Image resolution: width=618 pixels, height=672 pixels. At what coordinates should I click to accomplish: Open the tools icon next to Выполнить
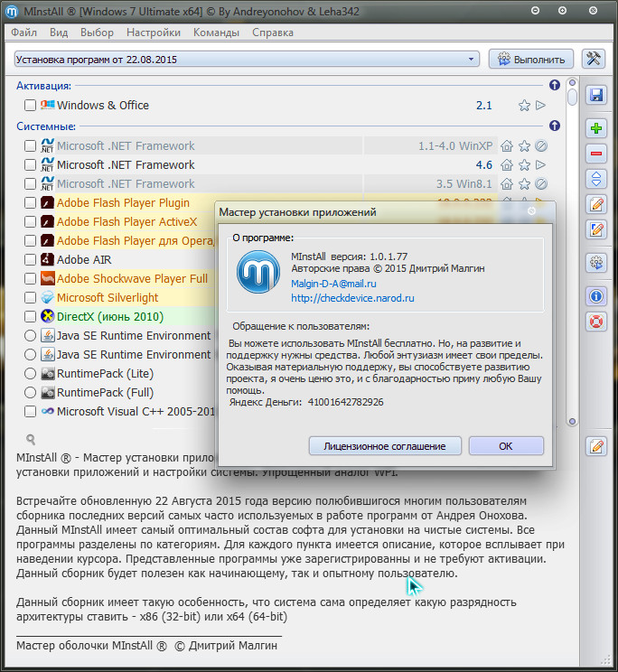click(x=594, y=59)
